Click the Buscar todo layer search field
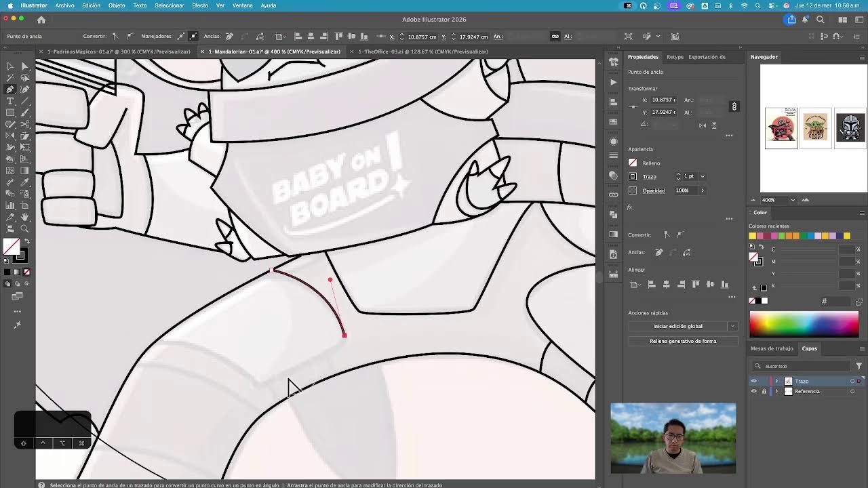This screenshot has height=488, width=868. coord(802,366)
